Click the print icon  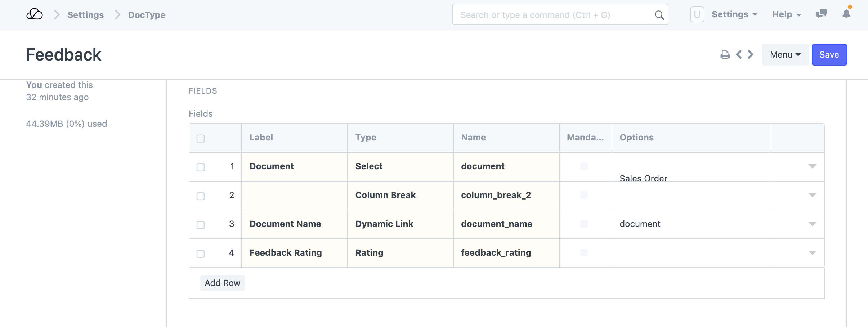[x=725, y=55]
